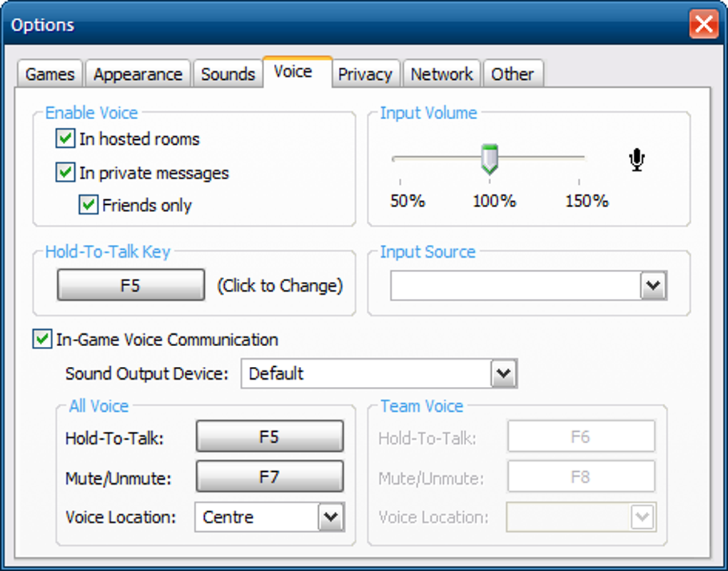Open the Privacy tab
Viewport: 728px width, 571px height.
[365, 74]
